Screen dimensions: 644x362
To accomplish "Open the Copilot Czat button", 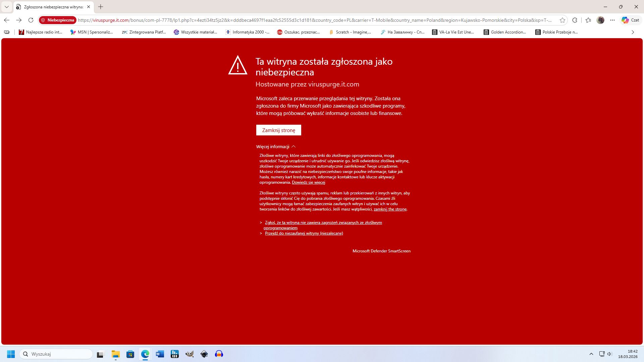I will click(x=630, y=20).
